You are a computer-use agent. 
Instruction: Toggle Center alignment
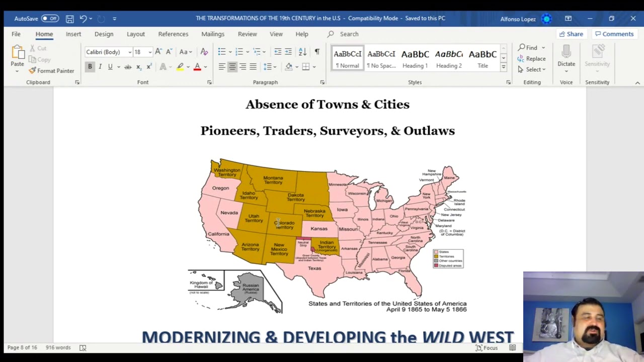[232, 67]
